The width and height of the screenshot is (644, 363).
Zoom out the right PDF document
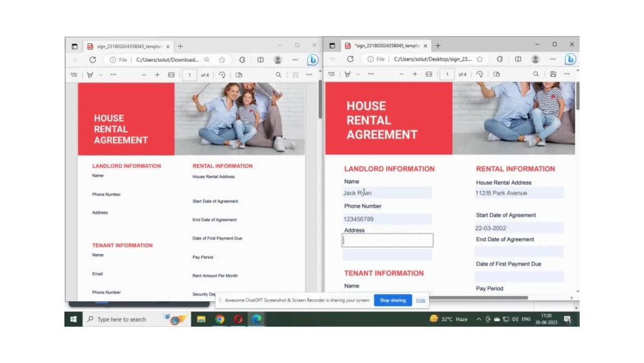pyautogui.click(x=401, y=74)
